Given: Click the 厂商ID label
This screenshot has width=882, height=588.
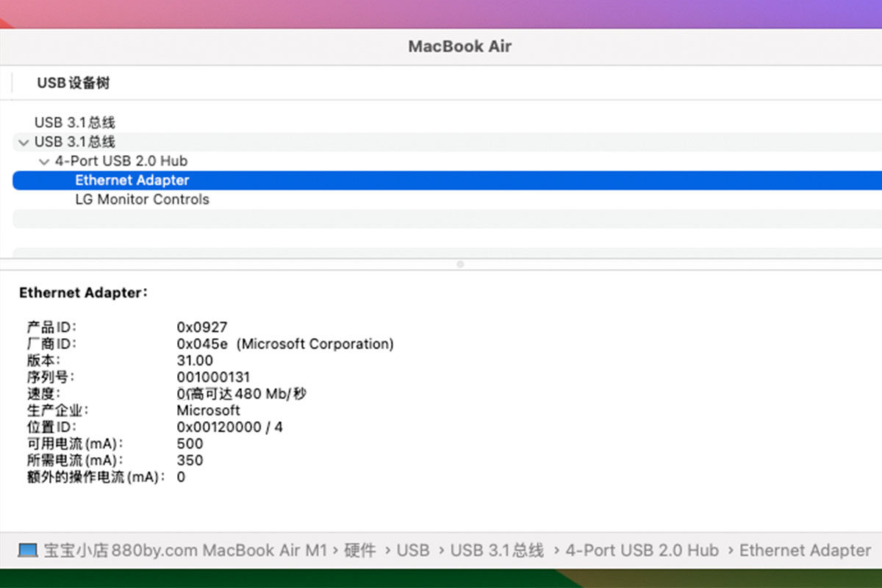Looking at the screenshot, I should [x=51, y=344].
